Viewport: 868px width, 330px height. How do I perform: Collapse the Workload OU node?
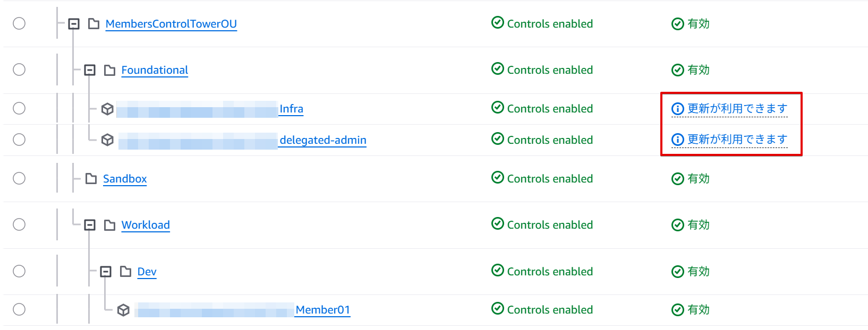[90, 225]
